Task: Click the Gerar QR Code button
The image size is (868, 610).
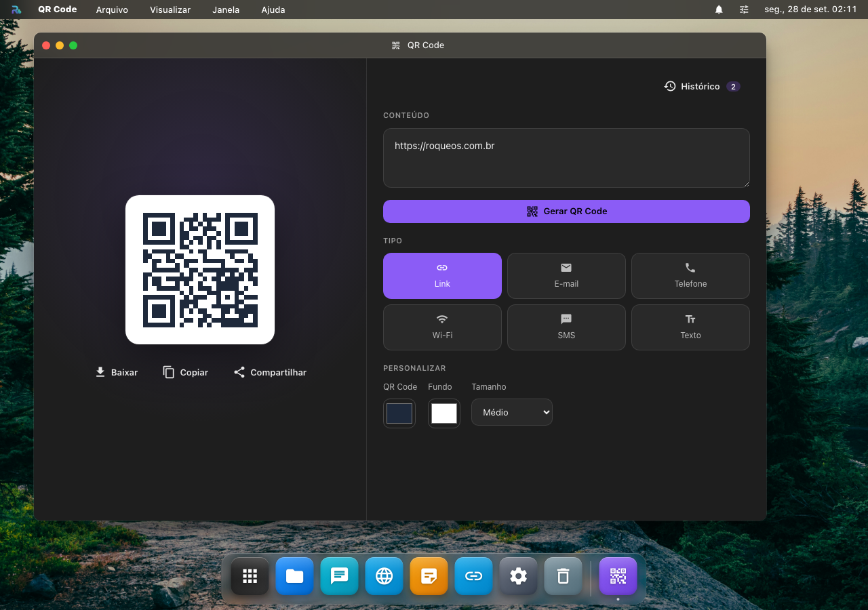Action: [566, 211]
